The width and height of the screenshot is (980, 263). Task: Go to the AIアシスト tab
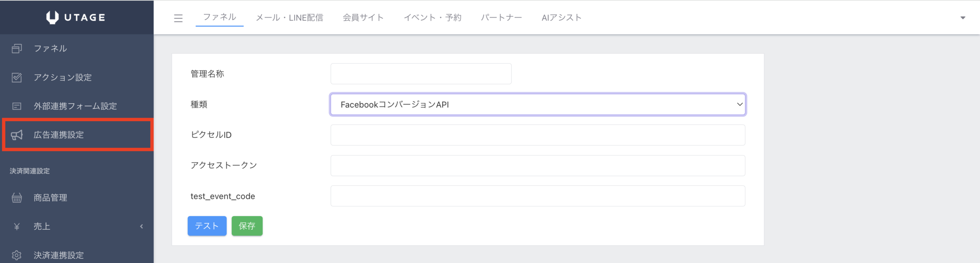click(561, 18)
